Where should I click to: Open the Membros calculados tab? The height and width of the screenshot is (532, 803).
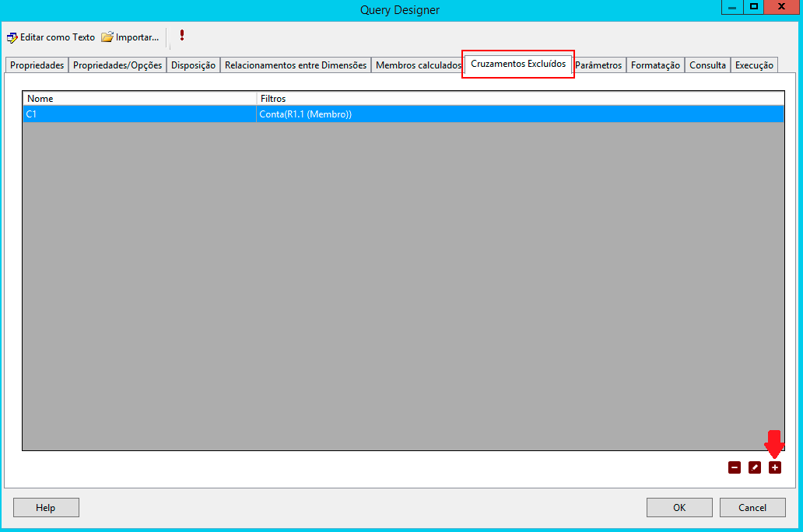pos(418,65)
